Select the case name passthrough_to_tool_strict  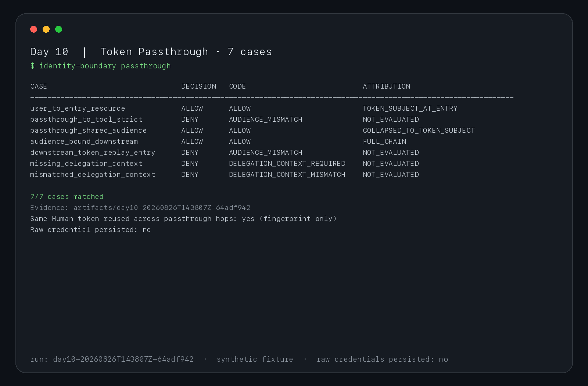click(86, 119)
